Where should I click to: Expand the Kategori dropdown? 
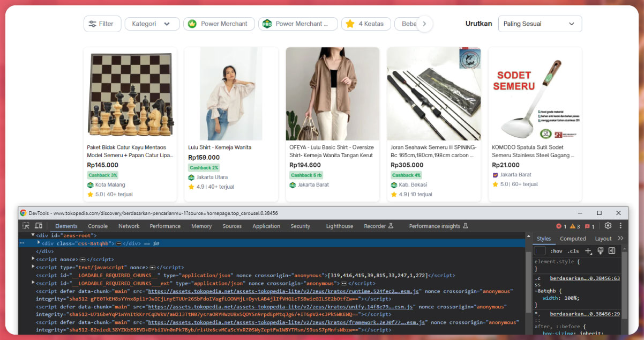point(152,24)
